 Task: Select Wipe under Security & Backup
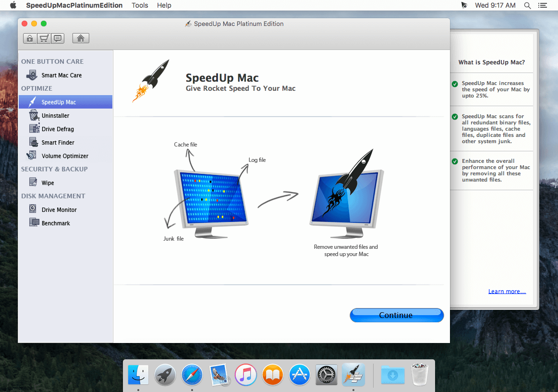tap(48, 183)
